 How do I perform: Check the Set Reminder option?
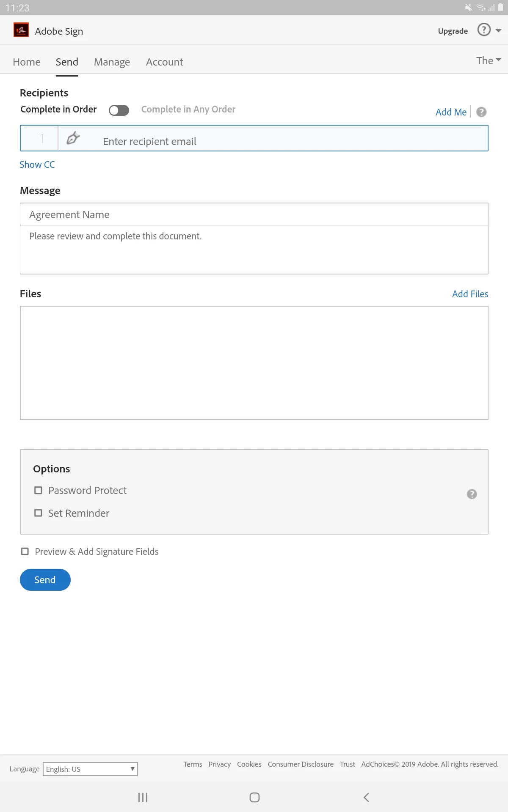coord(38,513)
